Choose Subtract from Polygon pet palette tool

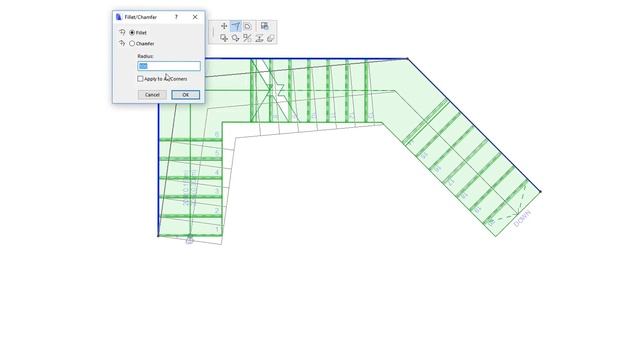236,38
